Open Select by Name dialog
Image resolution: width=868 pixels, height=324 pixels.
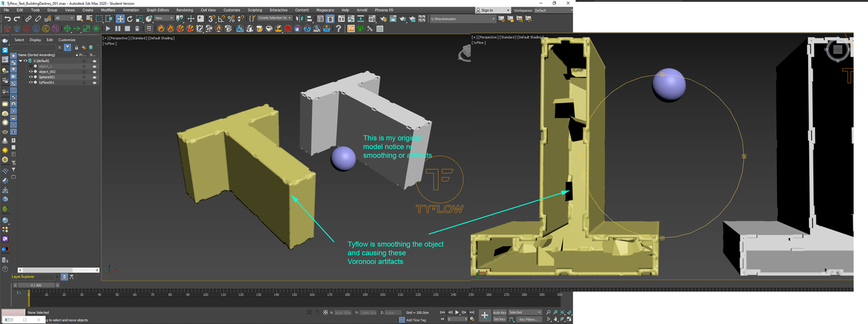point(89,19)
